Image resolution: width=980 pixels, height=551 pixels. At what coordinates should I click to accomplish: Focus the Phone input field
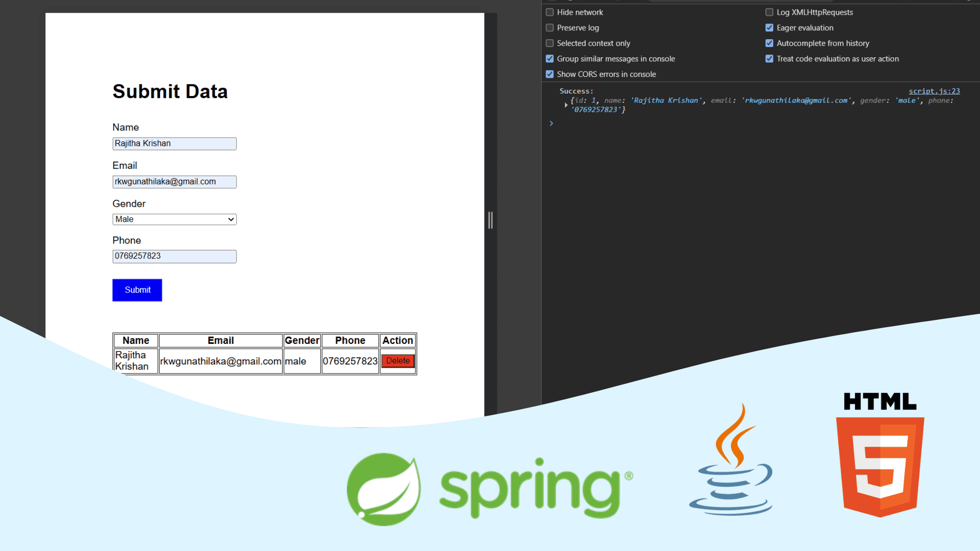(174, 256)
